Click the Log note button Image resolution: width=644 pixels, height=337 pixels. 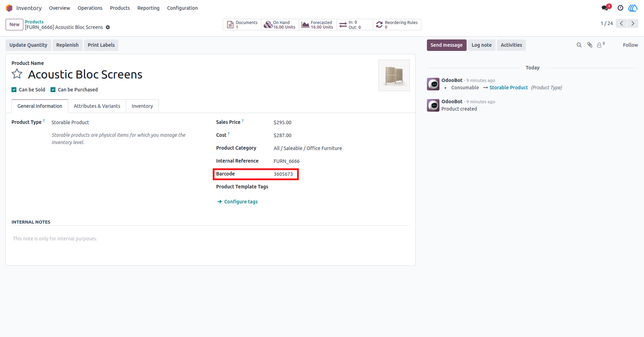pos(482,45)
